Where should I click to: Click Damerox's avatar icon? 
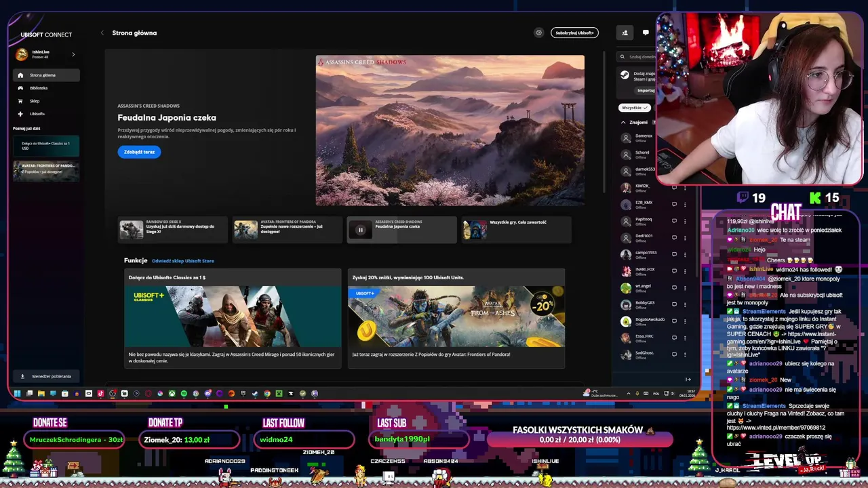[x=626, y=138]
